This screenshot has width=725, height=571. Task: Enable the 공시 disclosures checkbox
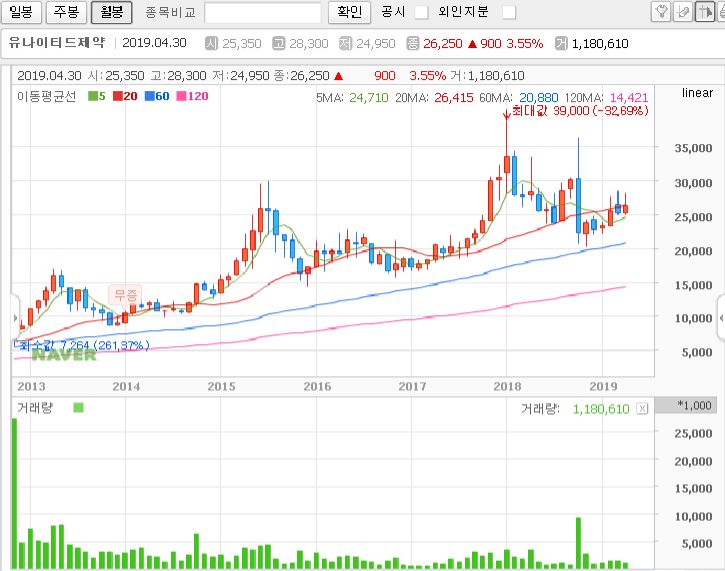click(421, 12)
